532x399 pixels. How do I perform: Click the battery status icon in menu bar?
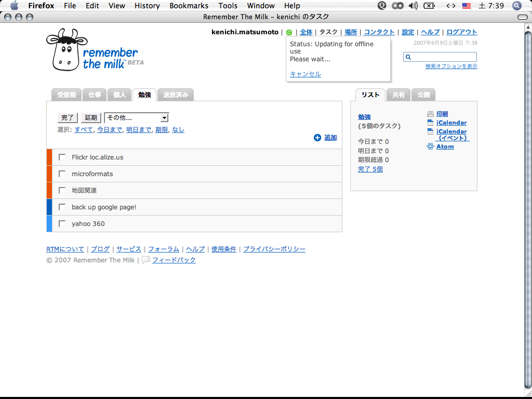[x=429, y=5]
